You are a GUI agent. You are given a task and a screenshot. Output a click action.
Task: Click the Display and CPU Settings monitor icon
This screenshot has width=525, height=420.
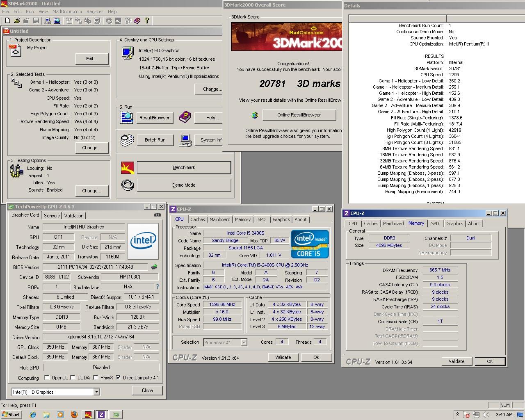click(128, 53)
